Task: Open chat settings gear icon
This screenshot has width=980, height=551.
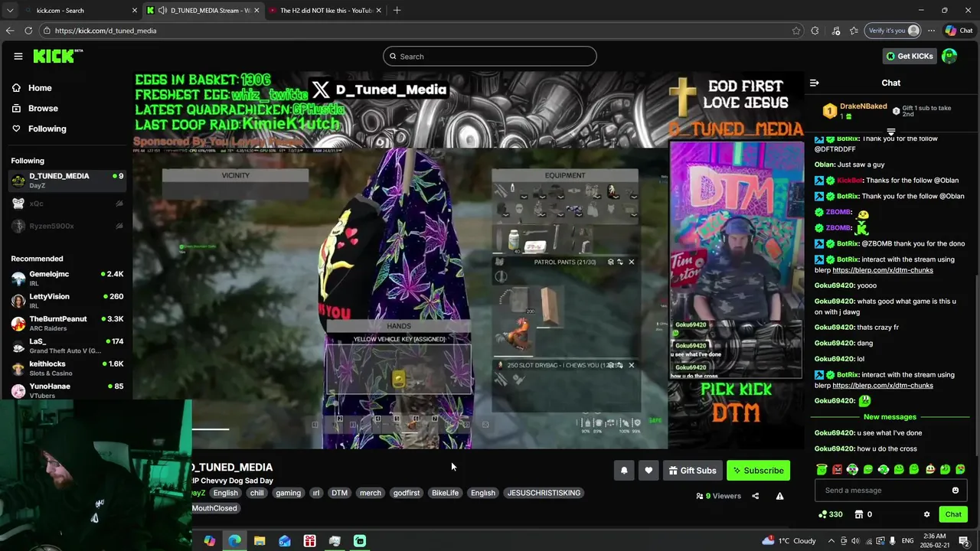Action: [x=926, y=514]
